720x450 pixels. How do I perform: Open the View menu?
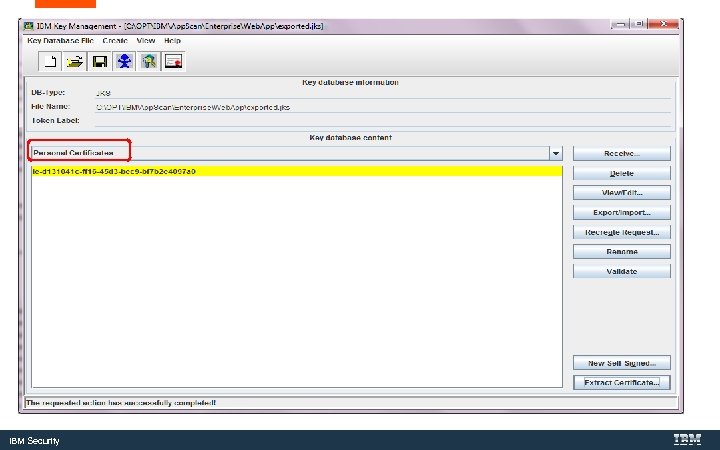click(x=146, y=40)
